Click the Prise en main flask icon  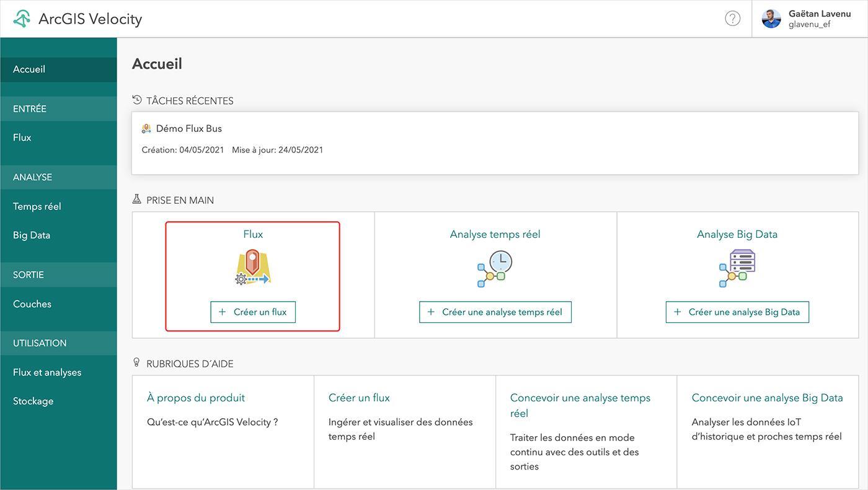tap(137, 199)
